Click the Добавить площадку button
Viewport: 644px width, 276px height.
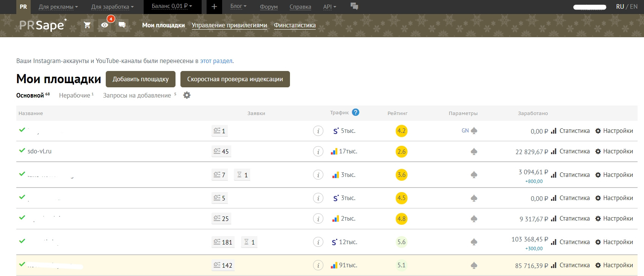(141, 79)
